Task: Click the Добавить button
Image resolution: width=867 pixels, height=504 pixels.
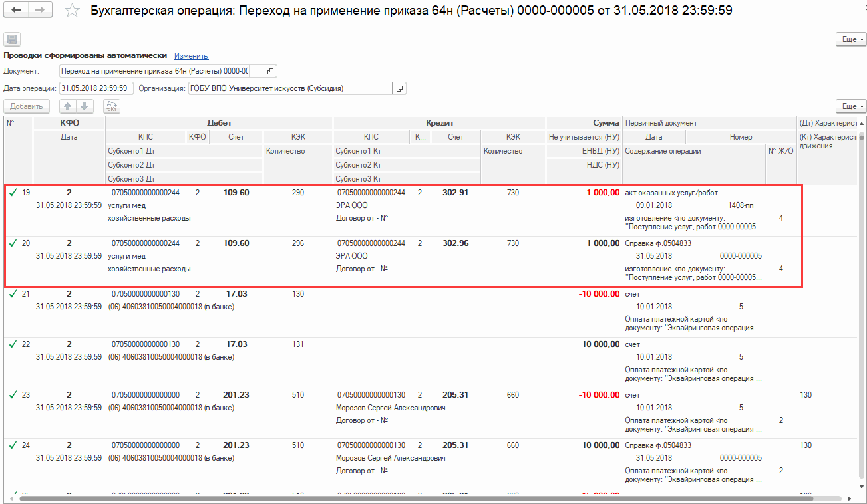Action: click(x=27, y=106)
